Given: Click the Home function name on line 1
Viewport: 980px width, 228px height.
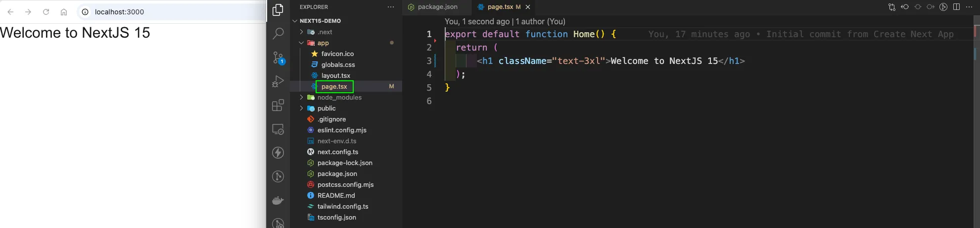Looking at the screenshot, I should pyautogui.click(x=584, y=34).
